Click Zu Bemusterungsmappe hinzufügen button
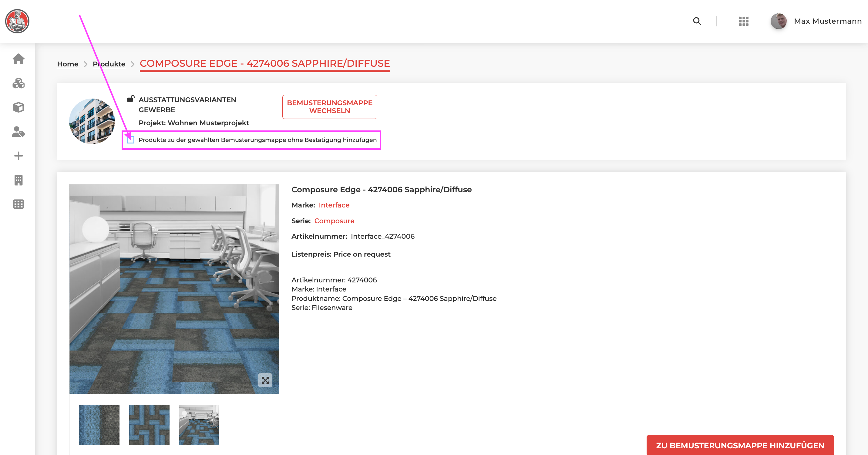 pyautogui.click(x=740, y=445)
